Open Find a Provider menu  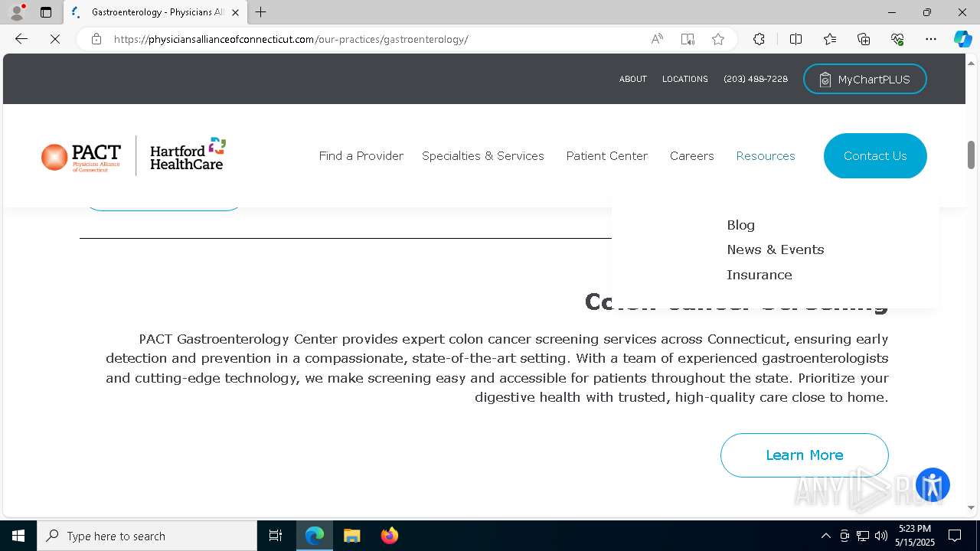[361, 155]
